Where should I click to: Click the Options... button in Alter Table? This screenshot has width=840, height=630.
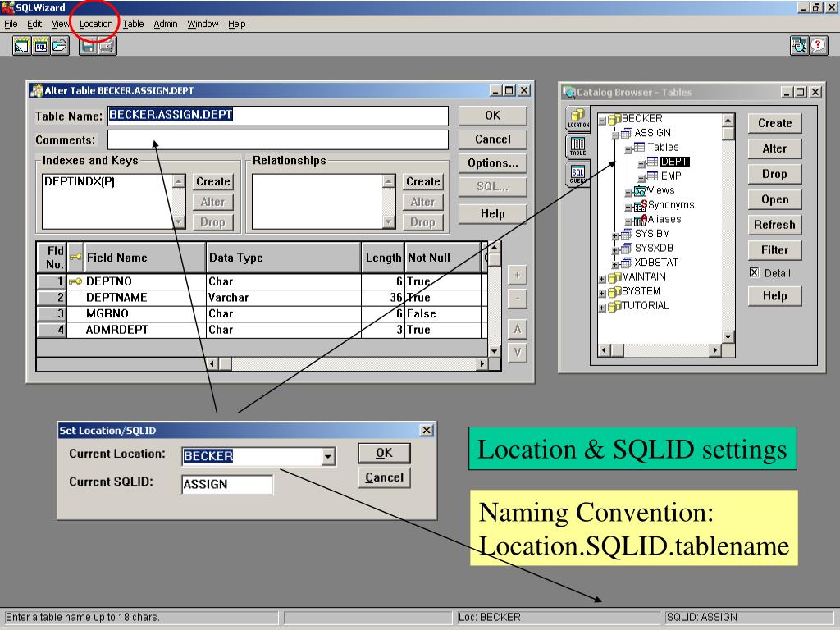[493, 163]
